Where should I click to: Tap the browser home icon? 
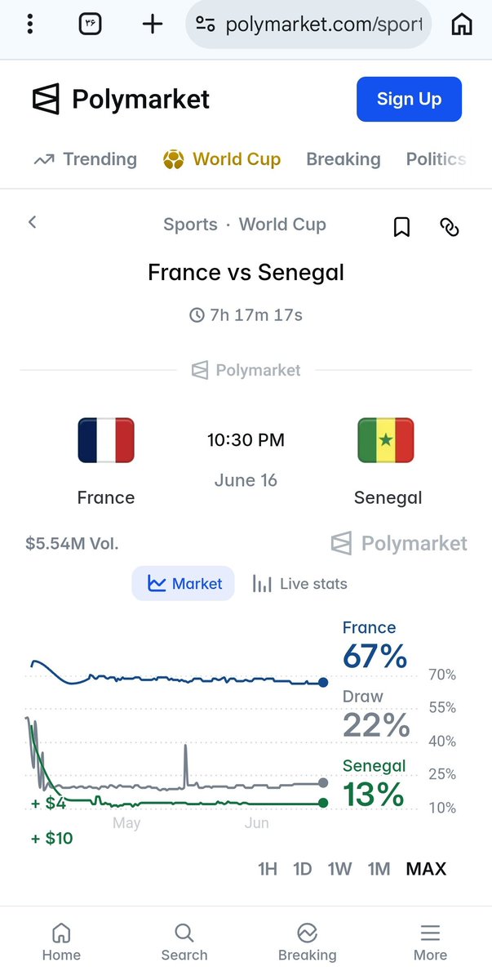(x=462, y=24)
